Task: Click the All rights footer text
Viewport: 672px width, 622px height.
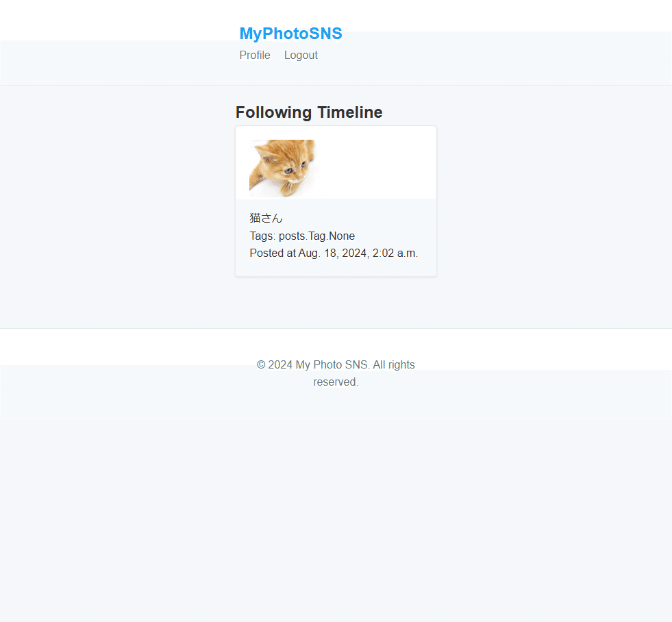Action: pos(394,365)
